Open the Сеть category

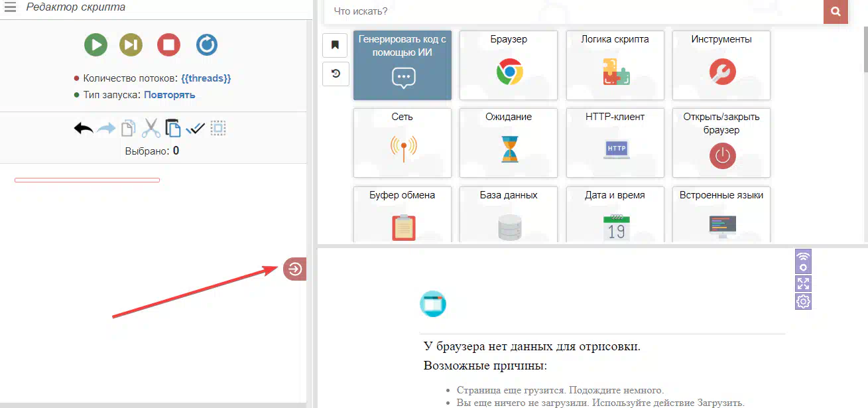pyautogui.click(x=403, y=143)
